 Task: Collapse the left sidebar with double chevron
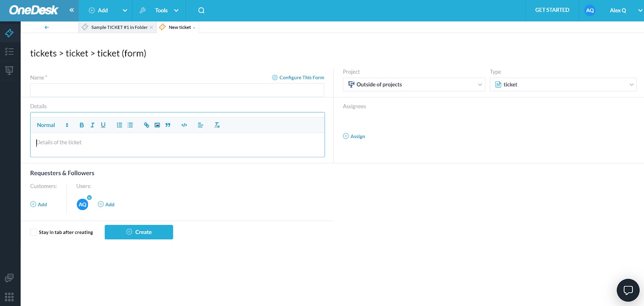[x=72, y=10]
